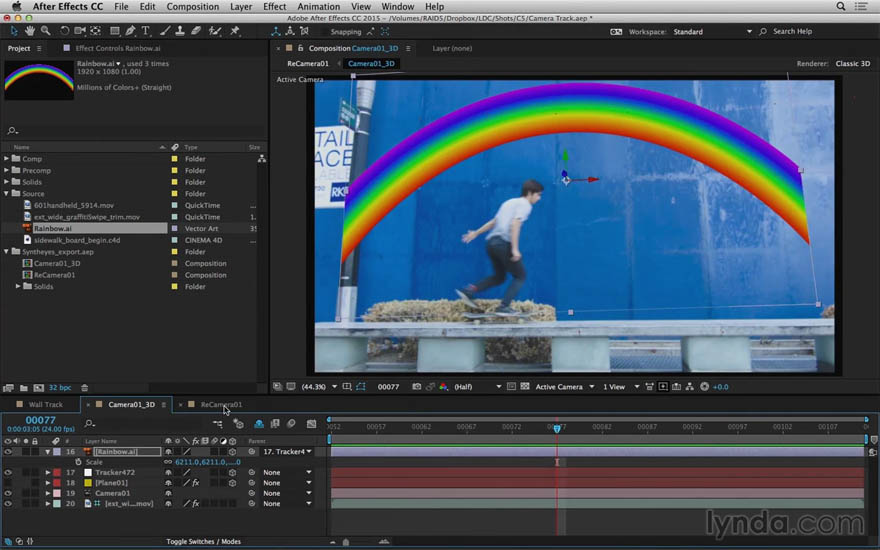Expand the Comp folder
Viewport: 880px width, 550px height.
pos(7,159)
